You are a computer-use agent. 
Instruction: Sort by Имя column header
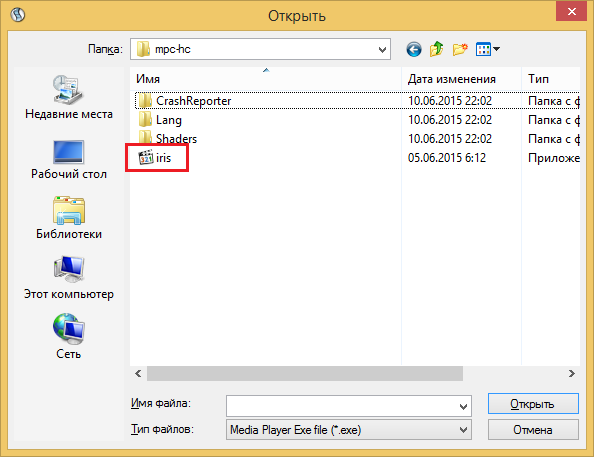266,79
